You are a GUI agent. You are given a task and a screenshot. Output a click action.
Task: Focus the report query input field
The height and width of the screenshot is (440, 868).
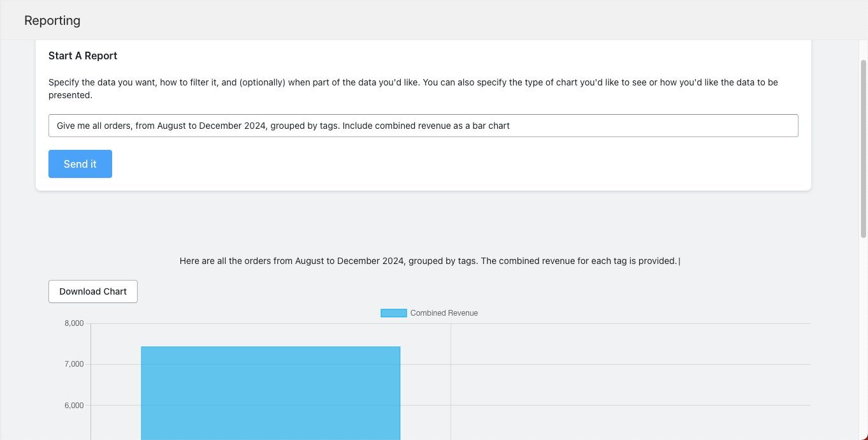[x=423, y=126]
